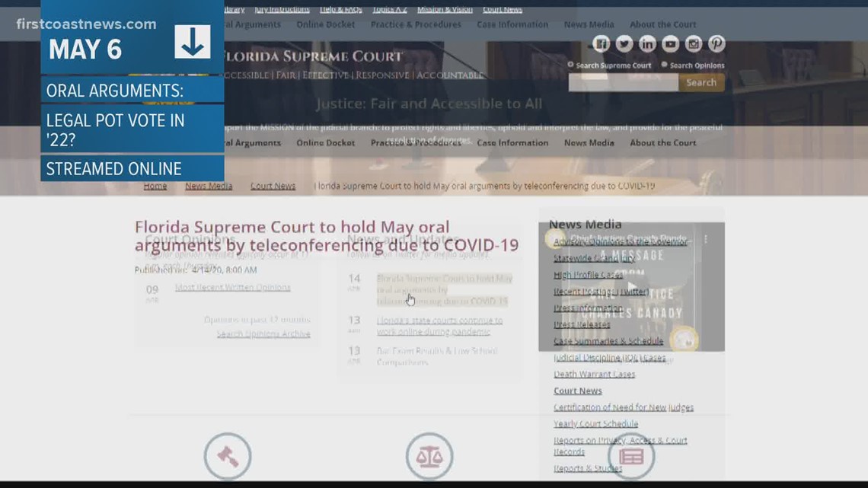Click the Search button
This screenshot has width=868, height=488.
(701, 82)
